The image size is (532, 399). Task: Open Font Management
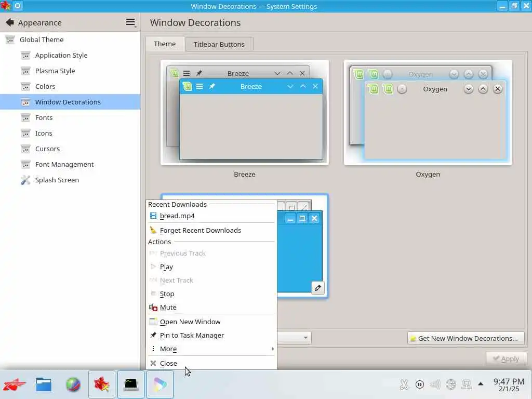(70, 165)
